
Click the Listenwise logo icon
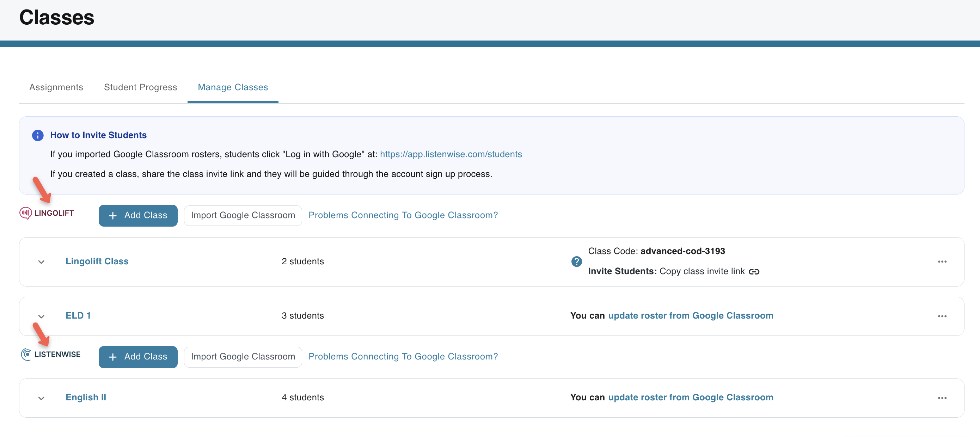(x=26, y=355)
